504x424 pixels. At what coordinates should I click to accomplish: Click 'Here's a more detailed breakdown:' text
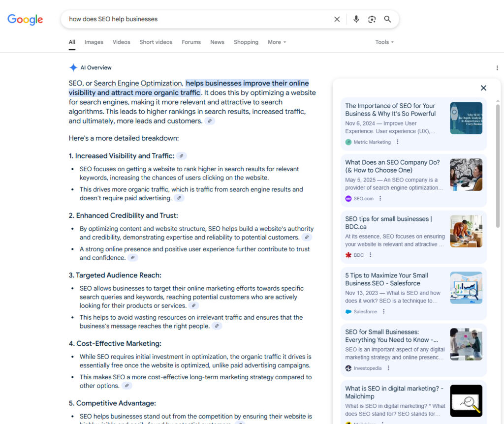[x=124, y=138]
